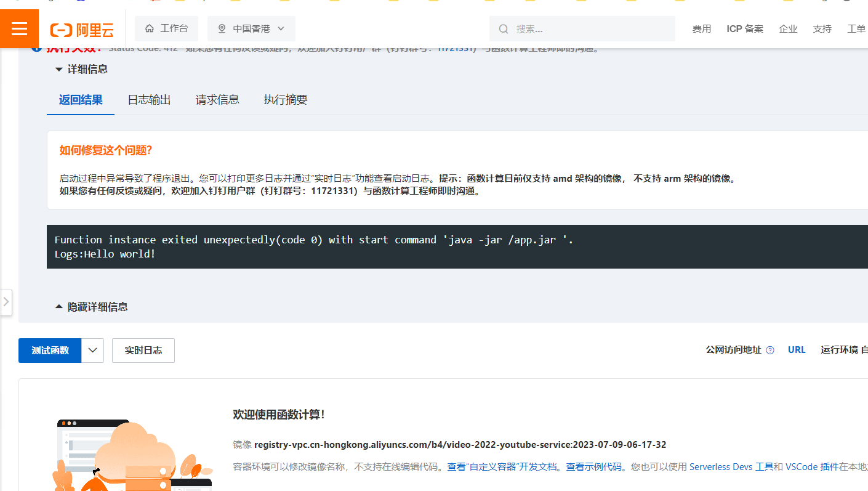Viewport: 868px width, 491px height.
Task: Select the 返回结果 tab
Action: click(81, 100)
